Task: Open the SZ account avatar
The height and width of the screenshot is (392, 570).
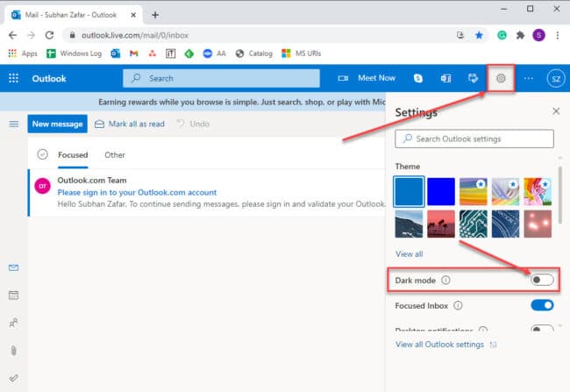Action: pos(556,79)
